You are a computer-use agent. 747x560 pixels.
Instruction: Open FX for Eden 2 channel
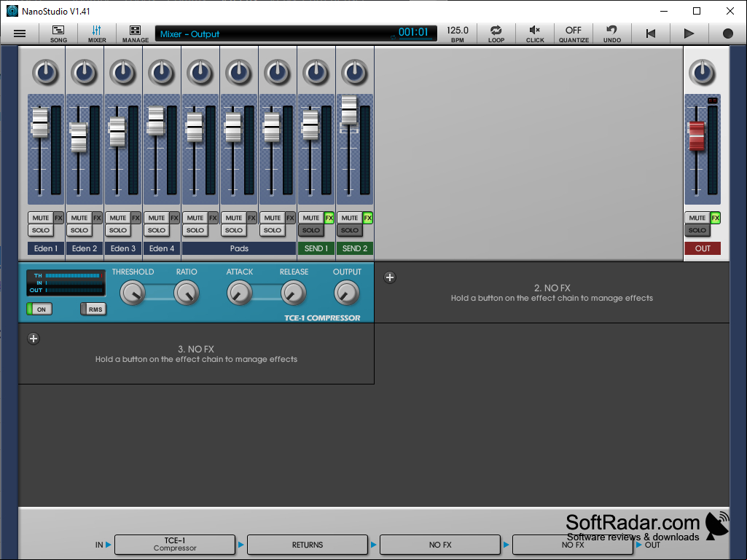[97, 218]
